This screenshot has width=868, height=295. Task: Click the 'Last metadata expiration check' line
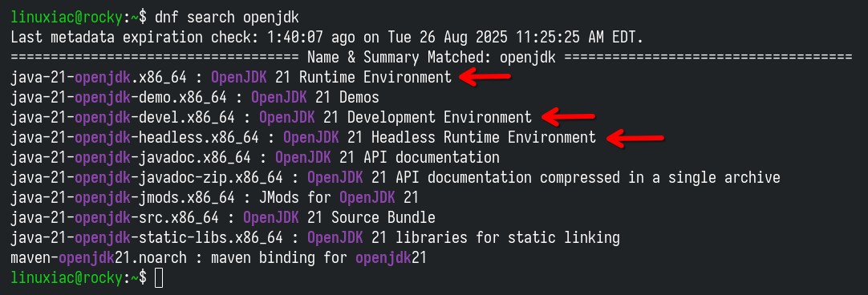tap(327, 38)
